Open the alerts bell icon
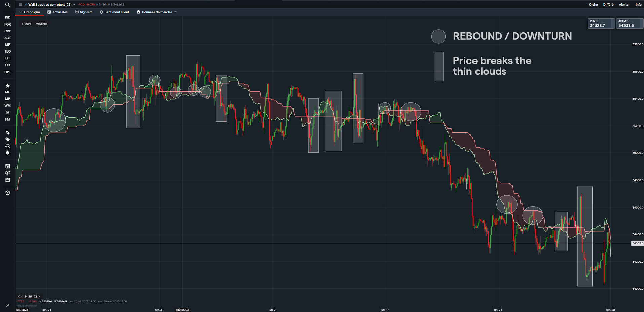 pos(7,153)
